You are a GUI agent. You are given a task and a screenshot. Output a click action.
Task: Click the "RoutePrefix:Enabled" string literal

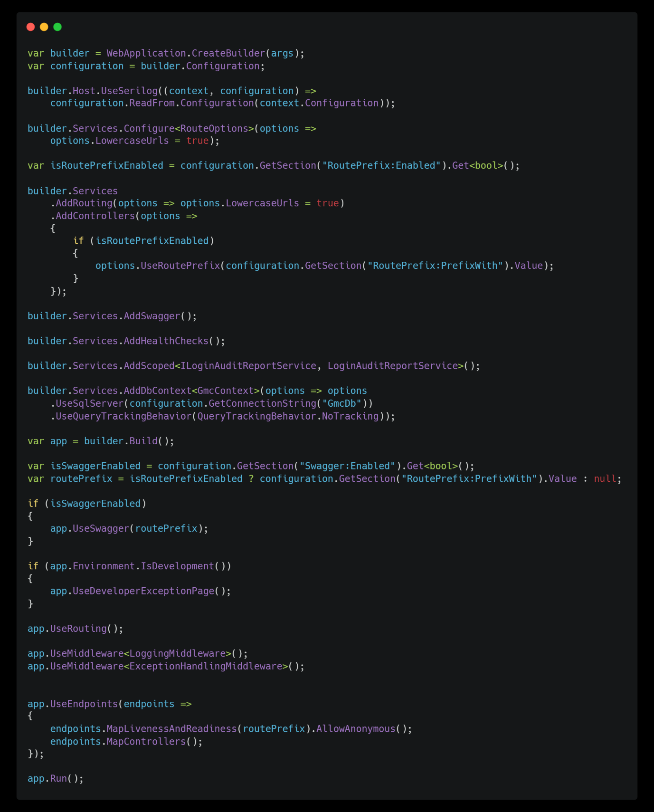click(x=381, y=165)
